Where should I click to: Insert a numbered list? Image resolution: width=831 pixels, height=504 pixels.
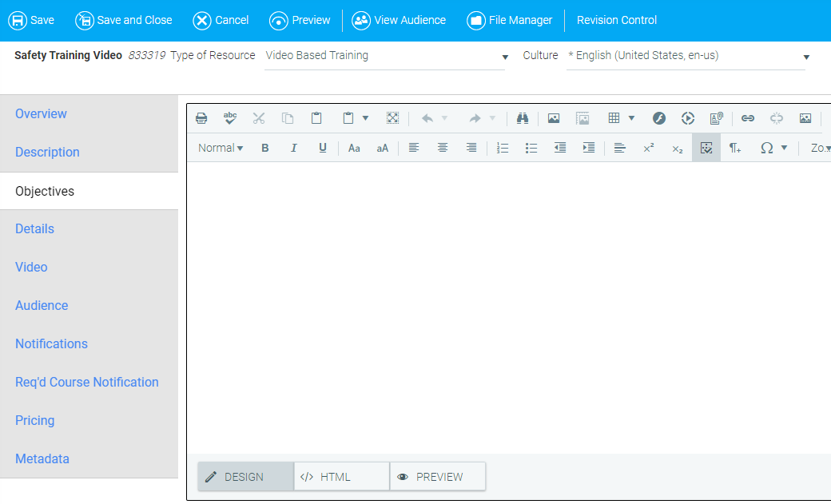[503, 148]
